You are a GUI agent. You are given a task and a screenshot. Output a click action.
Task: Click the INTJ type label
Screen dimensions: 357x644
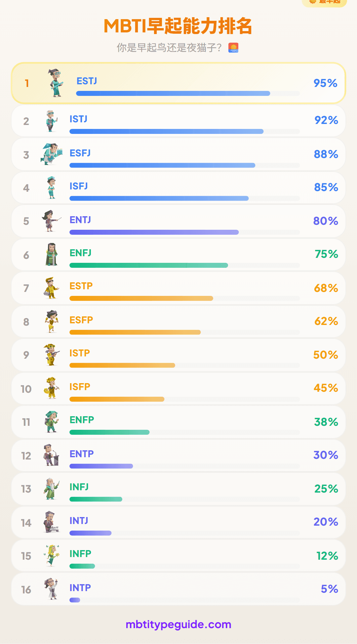click(79, 521)
